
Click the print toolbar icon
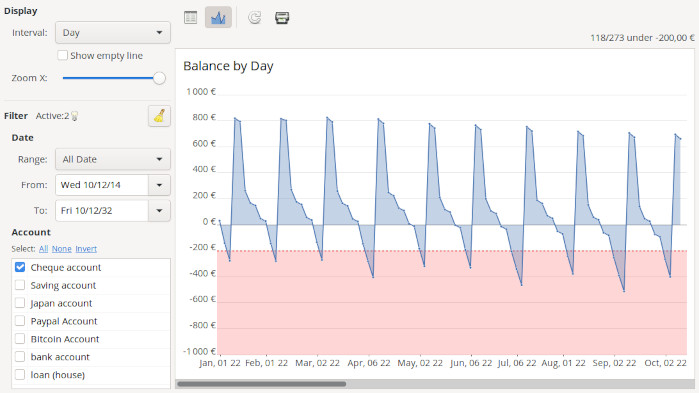282,17
